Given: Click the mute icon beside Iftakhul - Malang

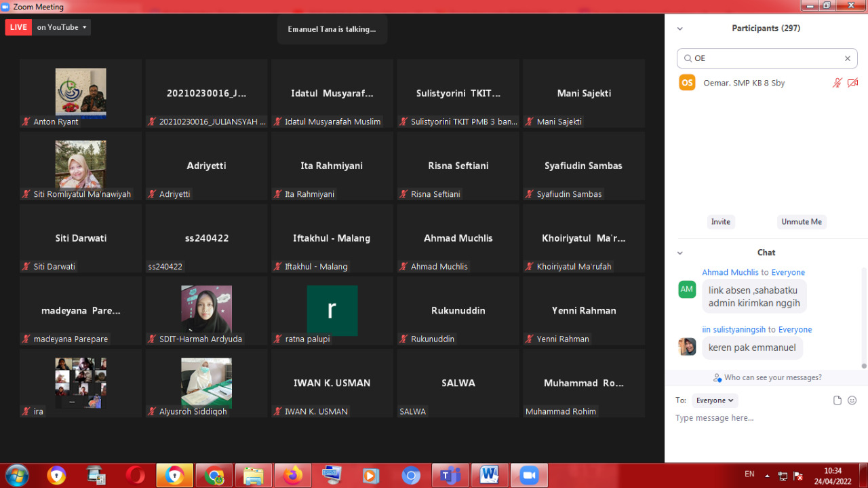Looking at the screenshot, I should (x=278, y=267).
